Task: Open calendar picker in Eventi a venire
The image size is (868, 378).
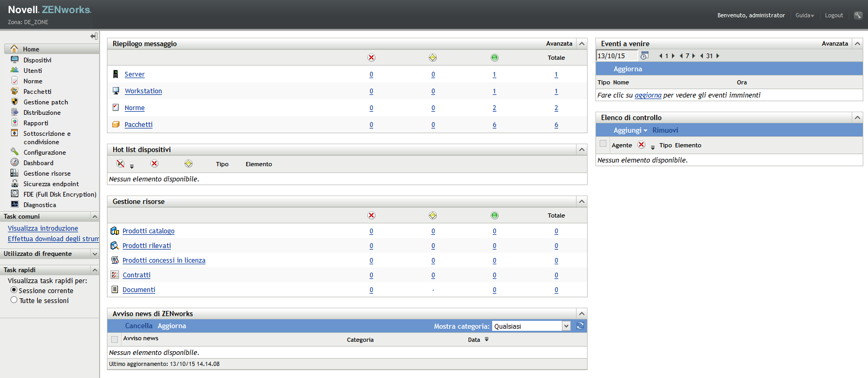Action: (x=645, y=56)
